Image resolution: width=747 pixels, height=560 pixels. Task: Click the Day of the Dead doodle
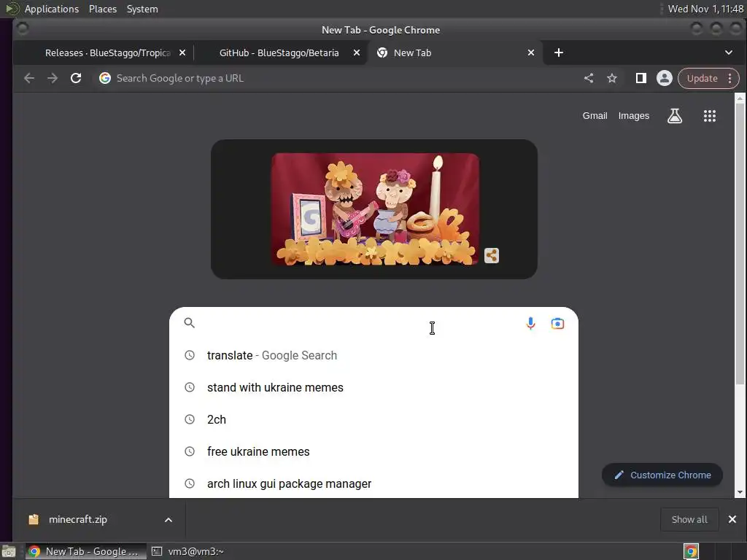click(x=375, y=209)
